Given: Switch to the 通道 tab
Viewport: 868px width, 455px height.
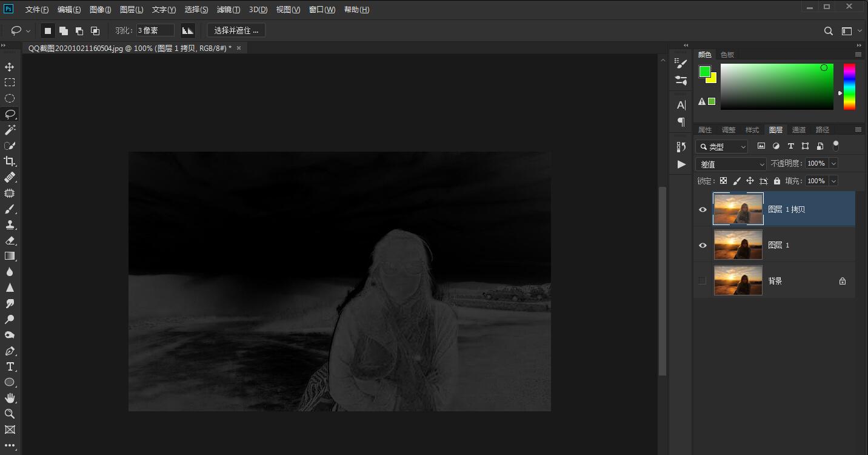Looking at the screenshot, I should [799, 130].
